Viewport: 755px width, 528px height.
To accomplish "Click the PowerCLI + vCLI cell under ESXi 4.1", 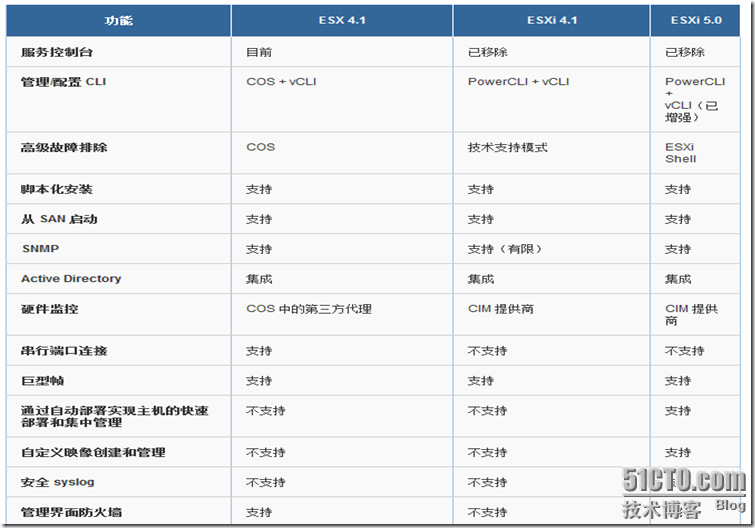I will (518, 81).
